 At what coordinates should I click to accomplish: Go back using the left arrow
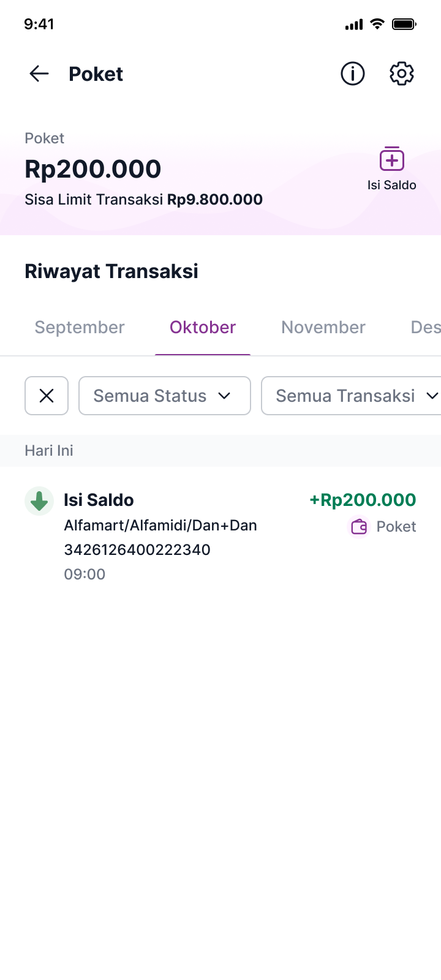pos(39,74)
